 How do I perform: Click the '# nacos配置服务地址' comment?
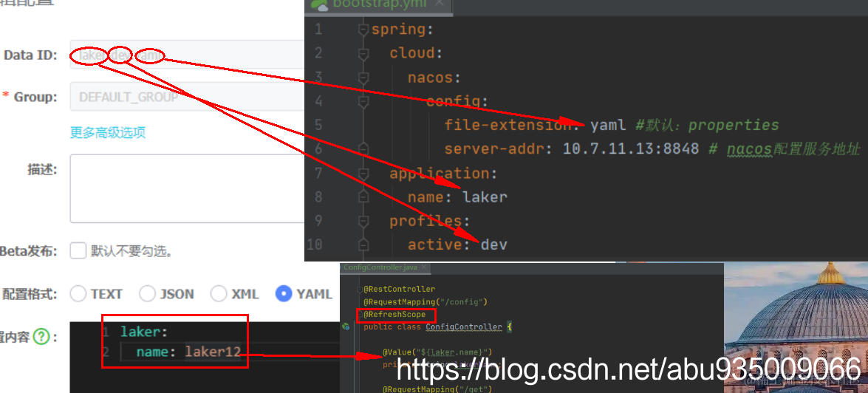(x=784, y=149)
